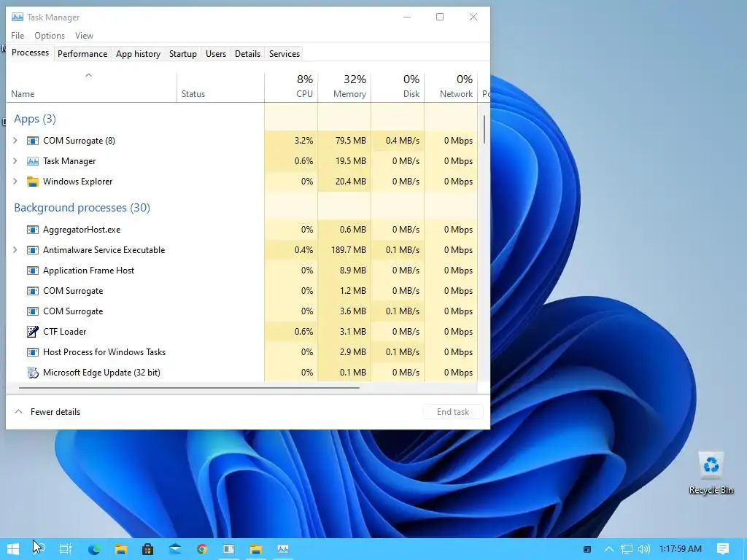
Task: Sort by the Memory column header
Action: coord(344,87)
